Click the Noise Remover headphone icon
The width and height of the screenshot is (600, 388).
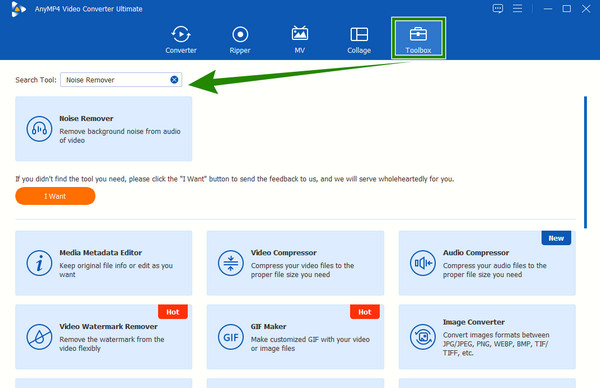point(39,129)
